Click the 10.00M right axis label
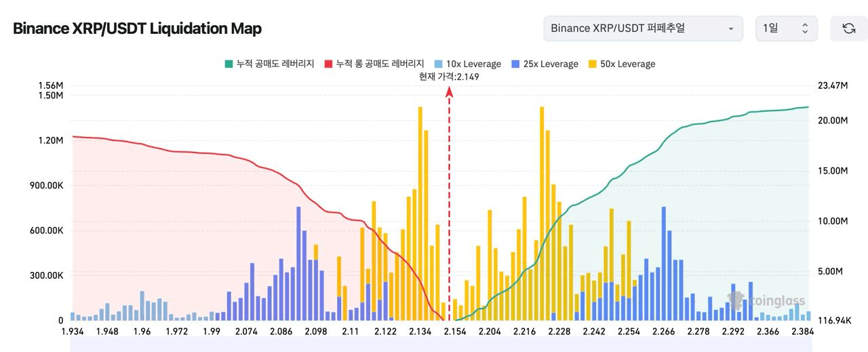The image size is (868, 352). (833, 221)
